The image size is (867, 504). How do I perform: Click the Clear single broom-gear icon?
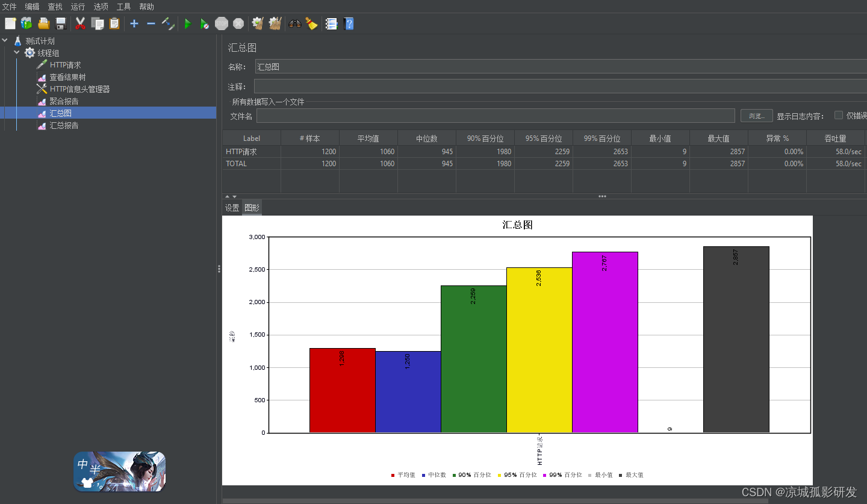pos(258,23)
